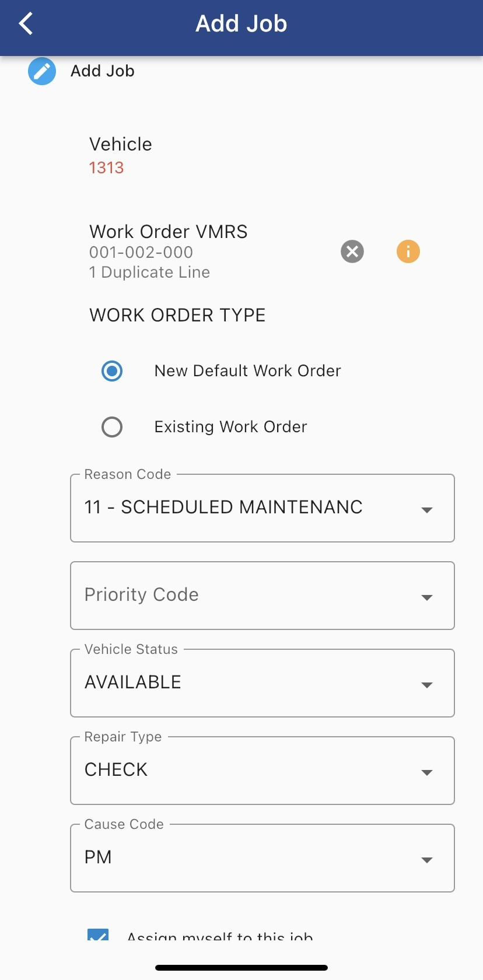Tap the vehicle number 1313 link
Image resolution: width=483 pixels, height=980 pixels.
[x=106, y=168]
